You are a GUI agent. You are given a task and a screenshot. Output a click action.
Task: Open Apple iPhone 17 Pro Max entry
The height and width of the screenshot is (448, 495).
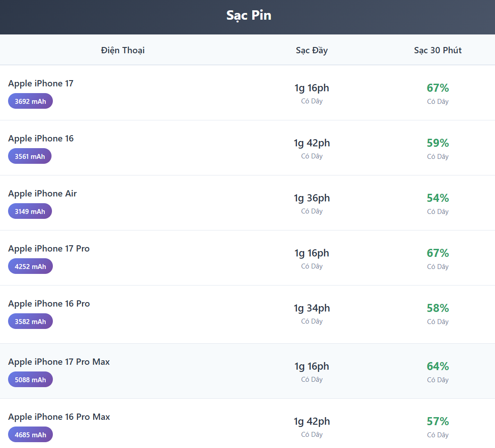[x=59, y=362]
